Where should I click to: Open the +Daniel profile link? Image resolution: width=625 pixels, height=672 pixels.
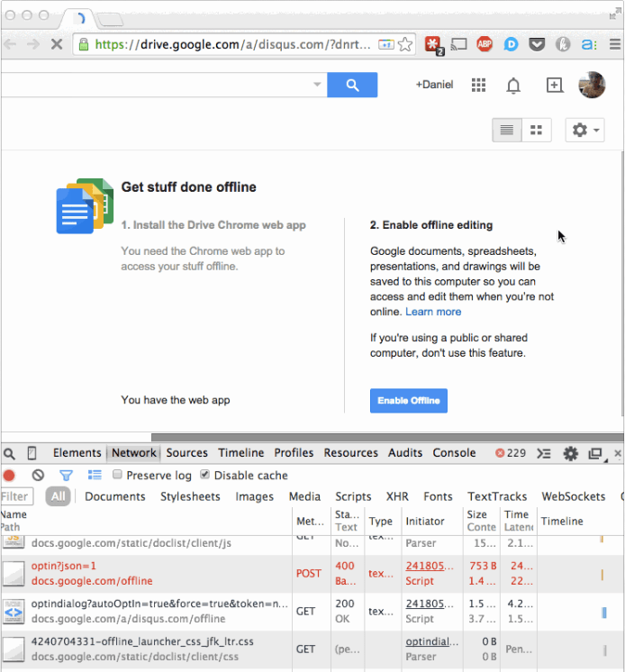[434, 85]
